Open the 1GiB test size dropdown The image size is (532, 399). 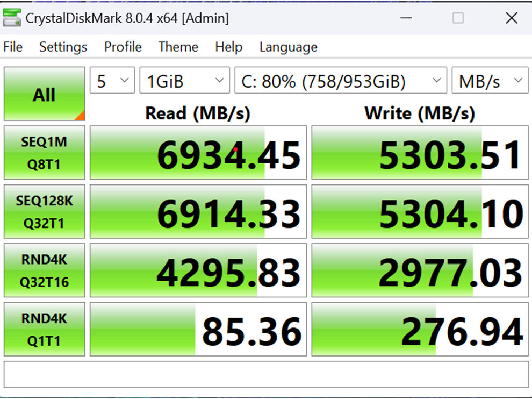[184, 81]
